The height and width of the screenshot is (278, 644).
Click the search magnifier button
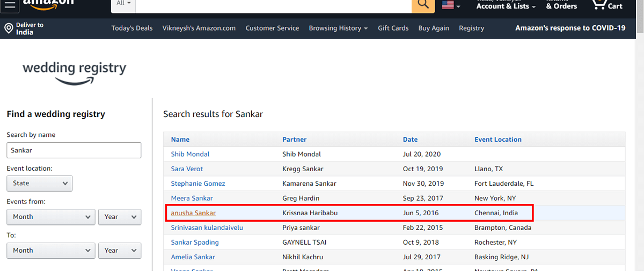(423, 5)
